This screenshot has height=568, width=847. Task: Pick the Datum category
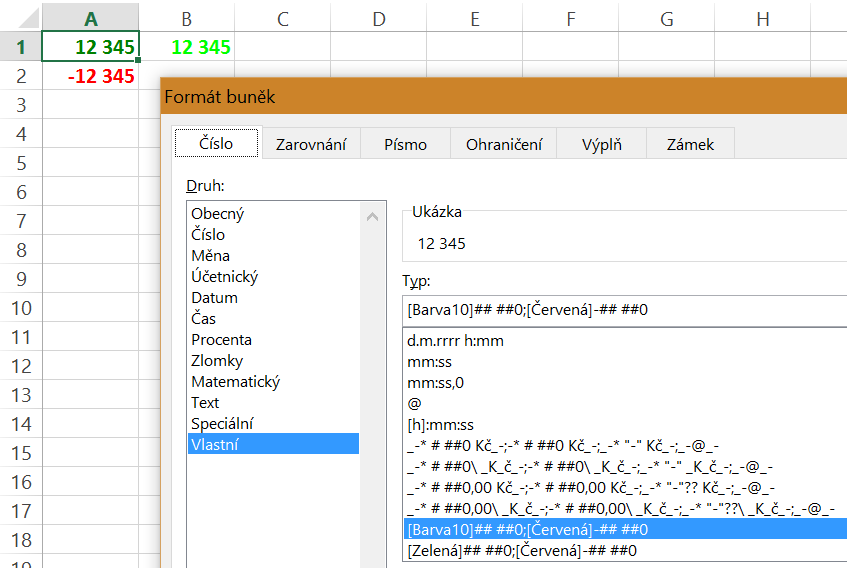point(214,298)
